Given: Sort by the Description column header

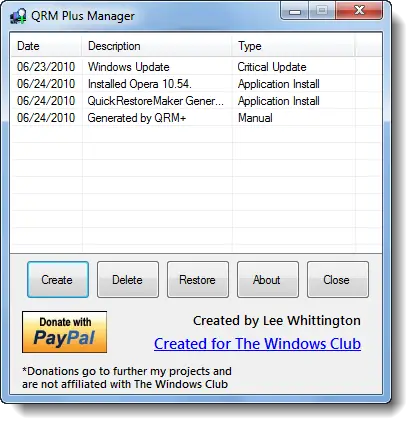Looking at the screenshot, I should [x=157, y=46].
